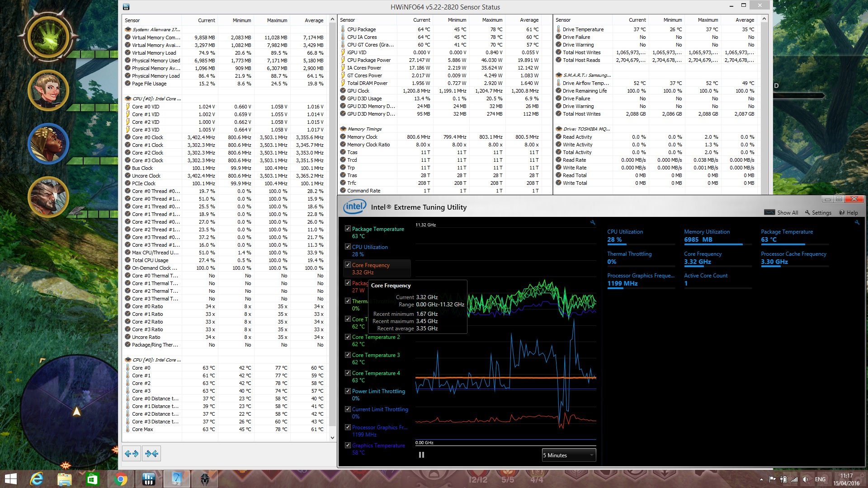Click the collapse columns arrows button in HWiNFO

point(151,453)
